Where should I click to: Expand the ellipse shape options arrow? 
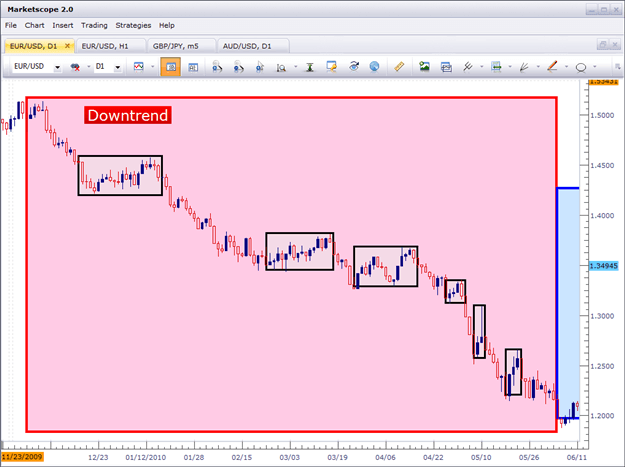point(595,67)
